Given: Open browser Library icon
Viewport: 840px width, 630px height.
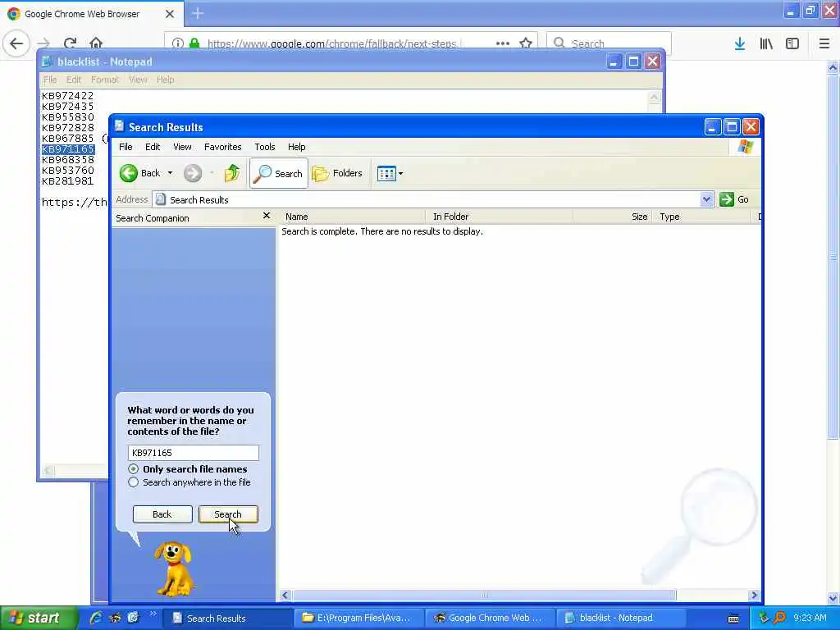Looking at the screenshot, I should (x=766, y=43).
